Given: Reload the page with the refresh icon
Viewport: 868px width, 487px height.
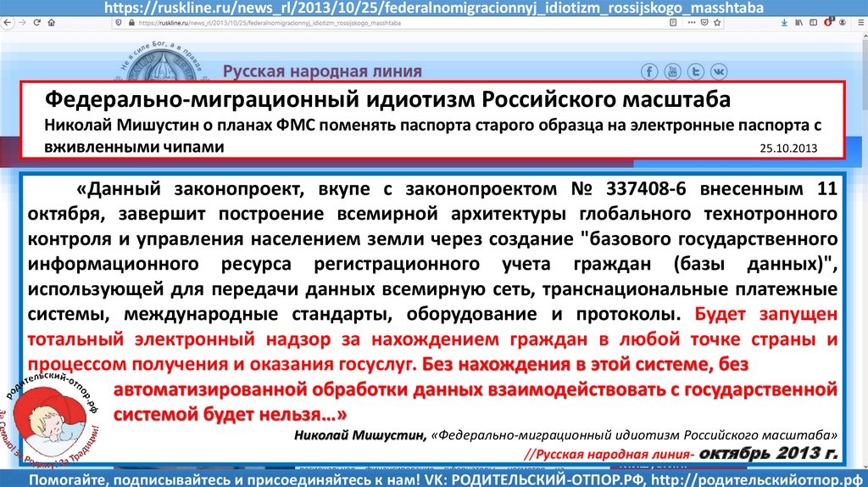Looking at the screenshot, I should click(x=37, y=23).
